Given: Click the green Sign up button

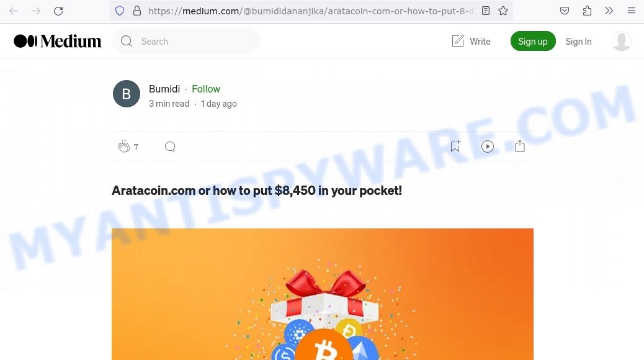Looking at the screenshot, I should pyautogui.click(x=533, y=41).
